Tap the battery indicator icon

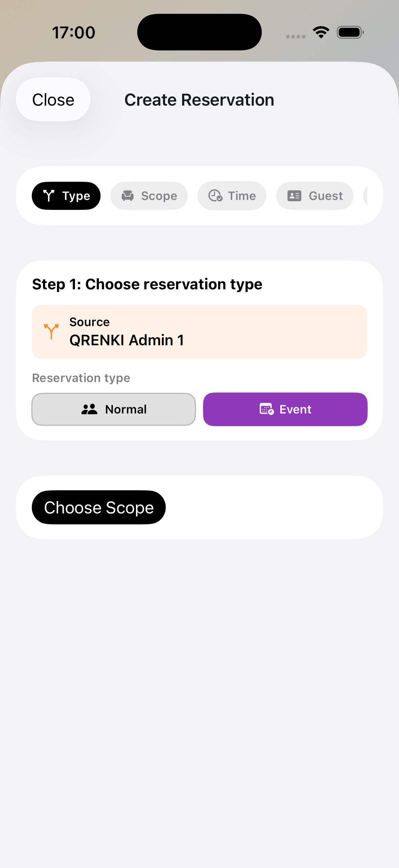[x=350, y=32]
